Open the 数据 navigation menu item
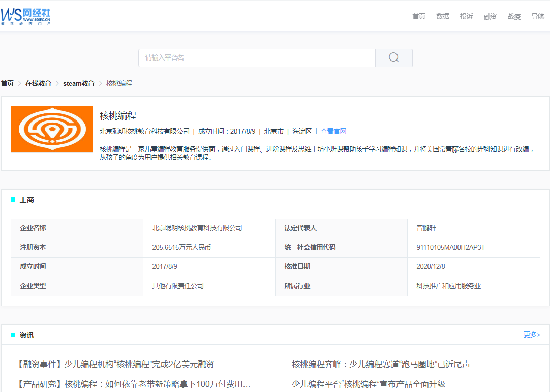 (443, 16)
